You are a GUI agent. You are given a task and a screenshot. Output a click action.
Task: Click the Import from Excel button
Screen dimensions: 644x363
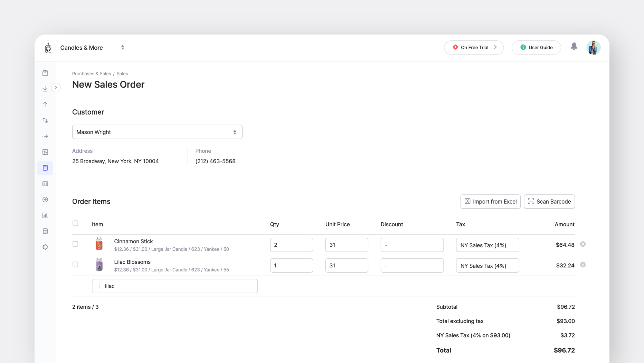tap(490, 202)
